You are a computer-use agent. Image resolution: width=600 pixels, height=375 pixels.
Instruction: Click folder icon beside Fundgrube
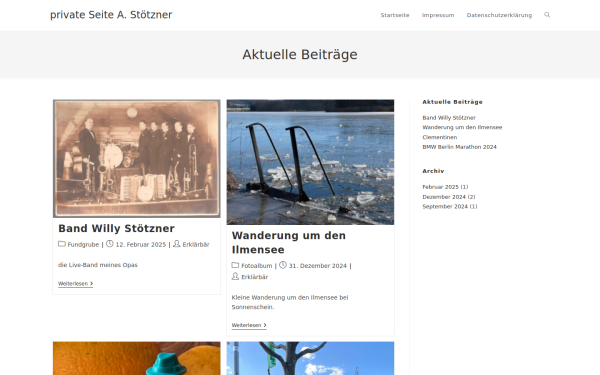click(62, 244)
